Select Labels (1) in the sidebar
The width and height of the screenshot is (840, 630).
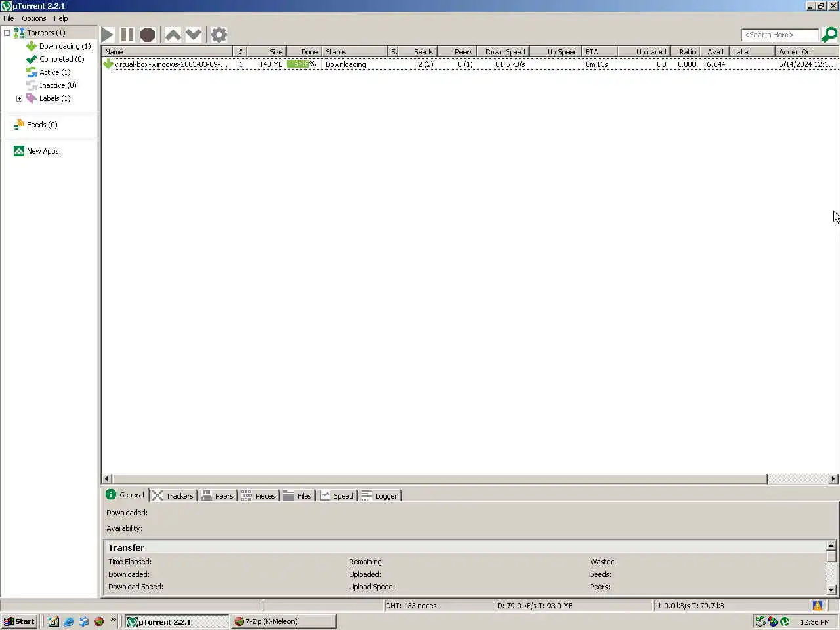click(x=54, y=98)
